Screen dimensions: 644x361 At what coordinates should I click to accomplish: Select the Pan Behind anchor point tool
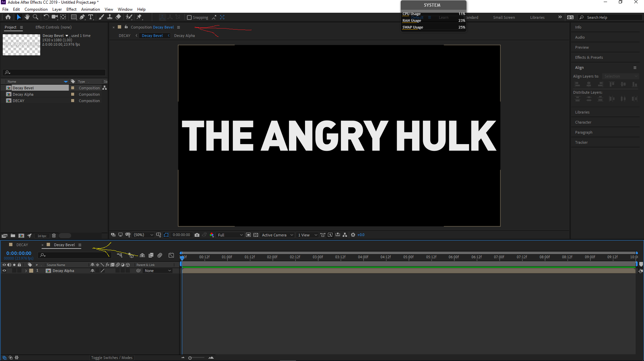(63, 17)
